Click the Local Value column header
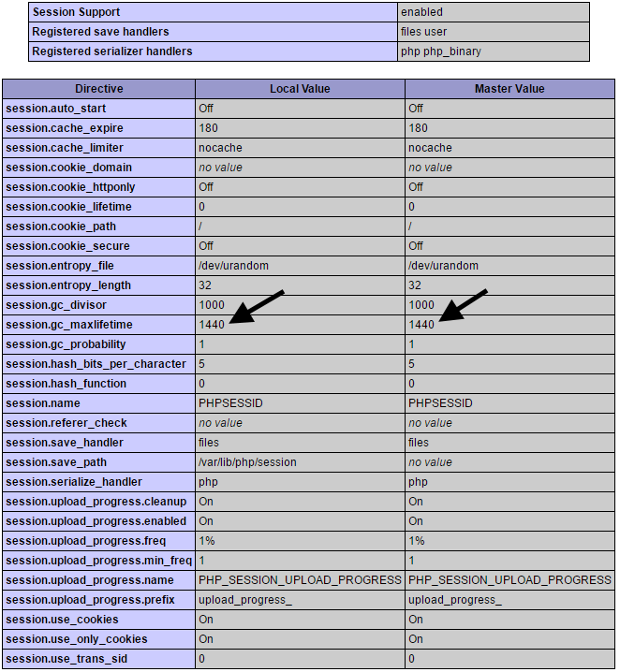 coord(300,89)
